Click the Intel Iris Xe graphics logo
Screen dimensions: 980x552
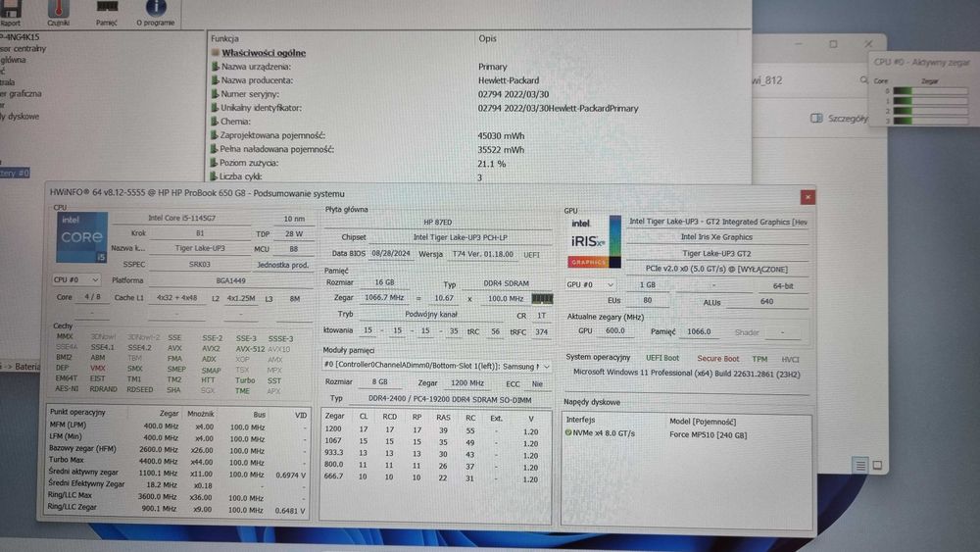tap(594, 242)
